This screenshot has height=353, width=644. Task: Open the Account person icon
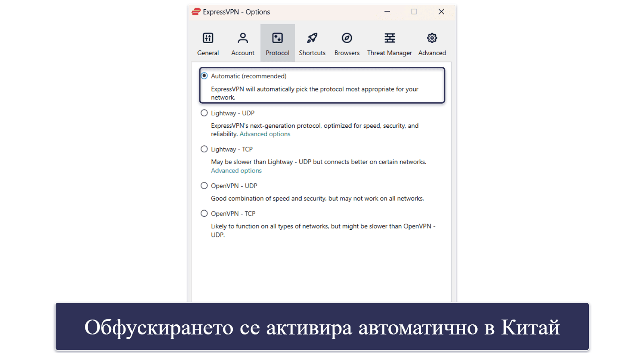242,38
